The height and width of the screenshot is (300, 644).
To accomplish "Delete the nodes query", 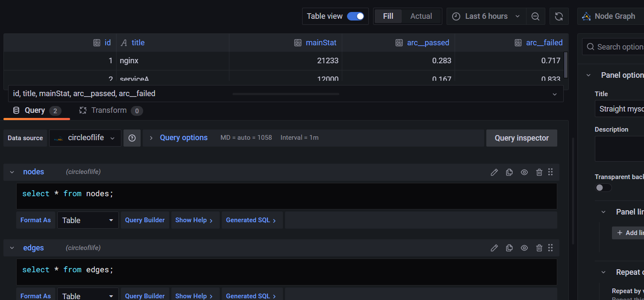I will [x=539, y=172].
